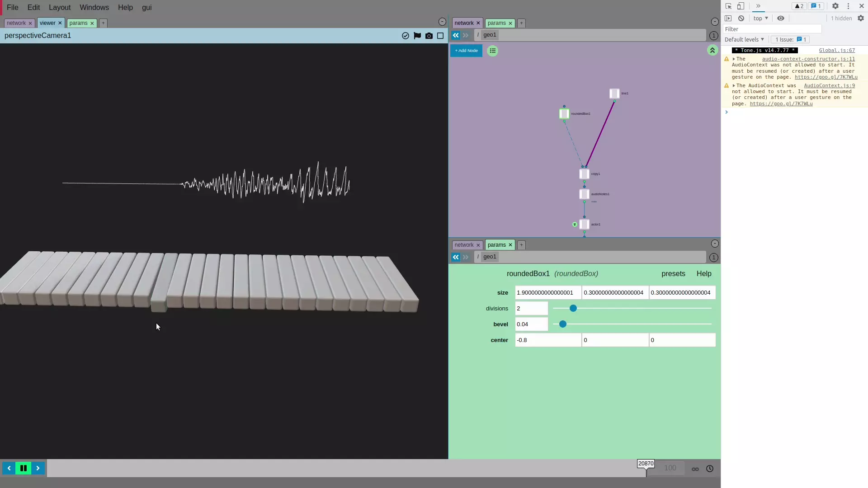Click the fullscreen square icon in viewer
The image size is (868, 488).
point(440,36)
